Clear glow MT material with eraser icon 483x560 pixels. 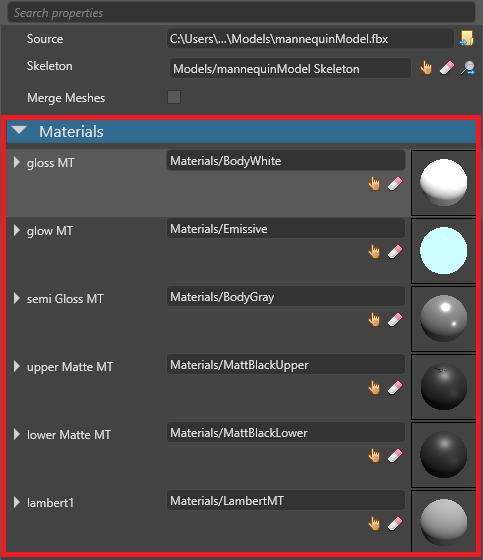[x=395, y=252]
